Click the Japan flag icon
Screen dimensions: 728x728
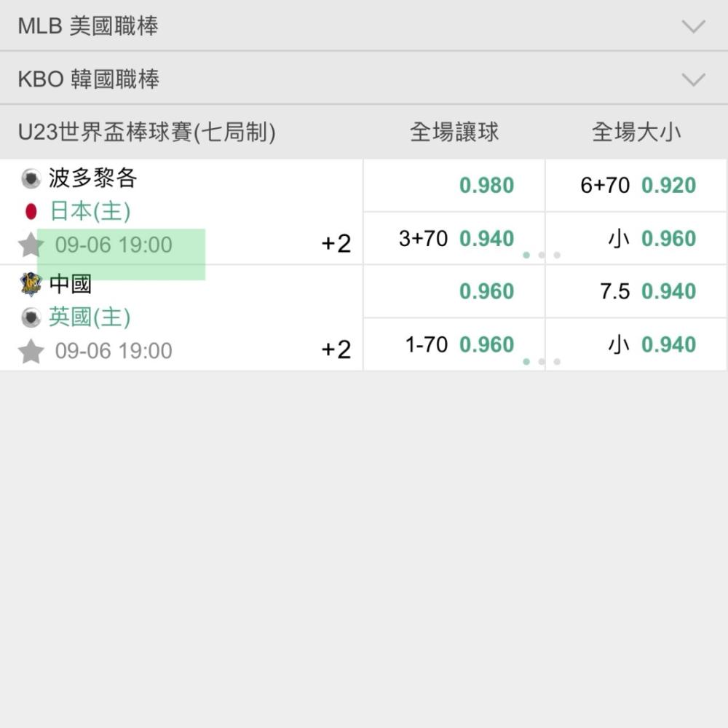pos(31,211)
